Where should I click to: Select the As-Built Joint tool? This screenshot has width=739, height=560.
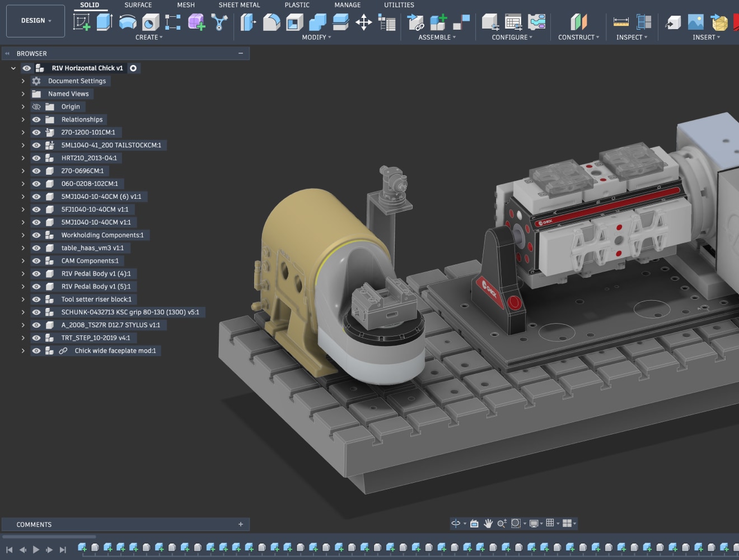461,22
